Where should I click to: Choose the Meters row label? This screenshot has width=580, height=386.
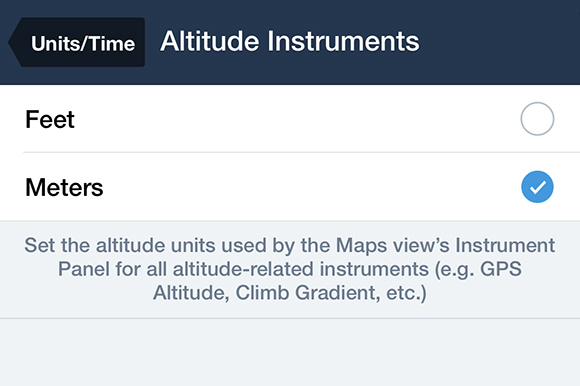tap(64, 187)
